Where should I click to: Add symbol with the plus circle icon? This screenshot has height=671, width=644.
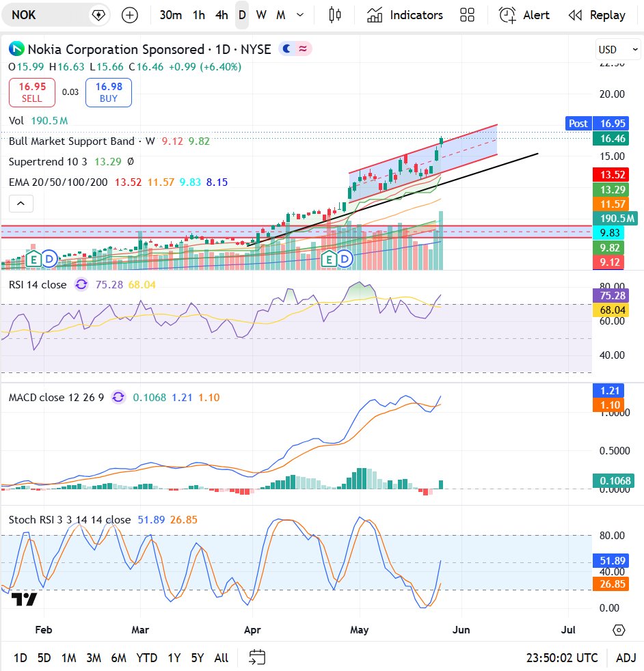click(x=129, y=16)
